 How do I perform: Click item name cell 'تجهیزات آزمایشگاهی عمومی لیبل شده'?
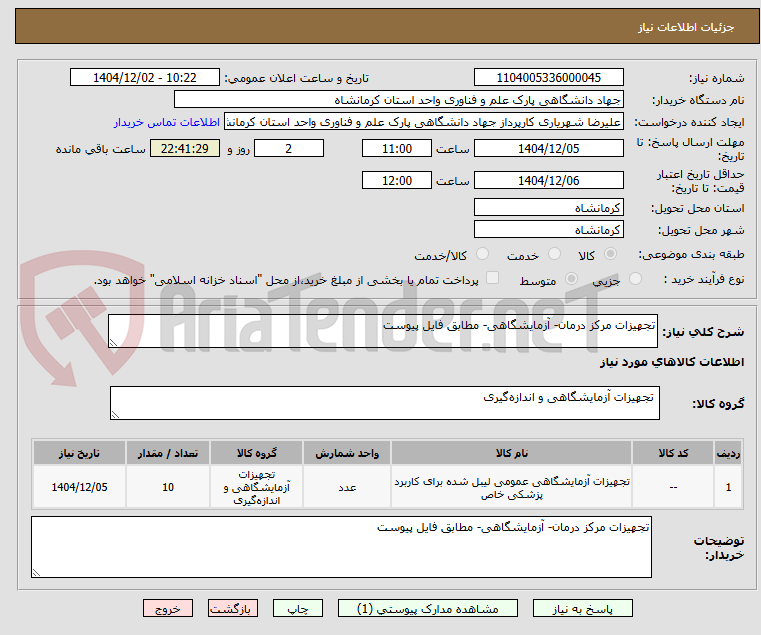point(512,487)
